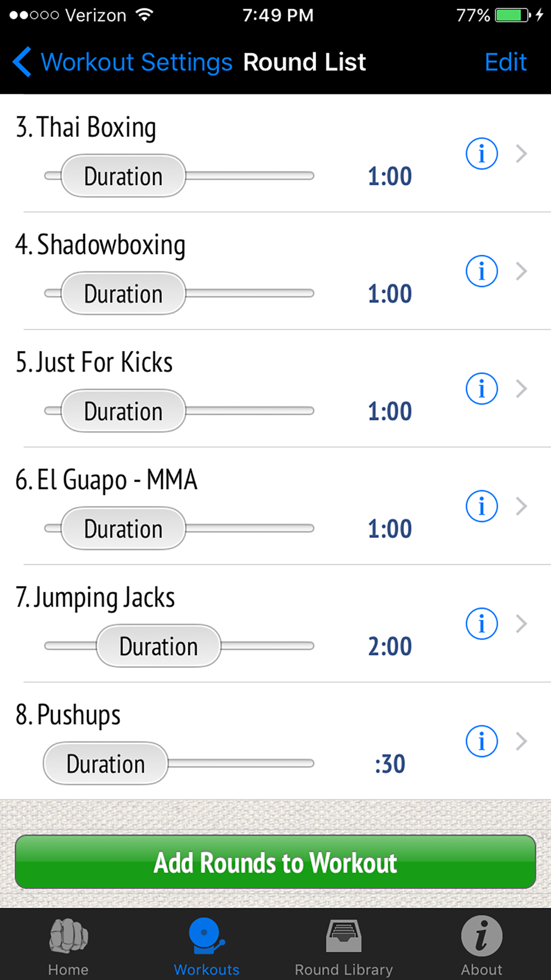
Task: Switch to the About tab
Action: 482,945
